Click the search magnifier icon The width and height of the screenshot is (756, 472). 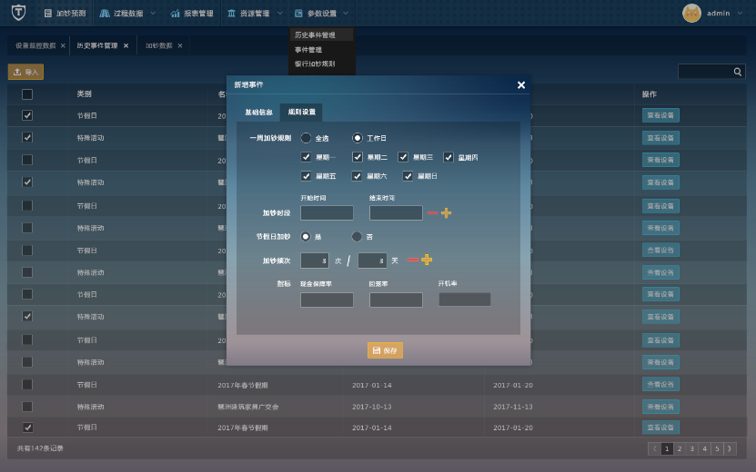[738, 72]
